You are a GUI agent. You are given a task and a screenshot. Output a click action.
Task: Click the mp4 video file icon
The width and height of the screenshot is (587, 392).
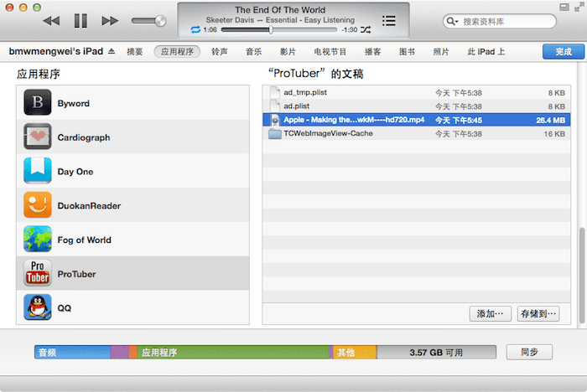point(275,120)
